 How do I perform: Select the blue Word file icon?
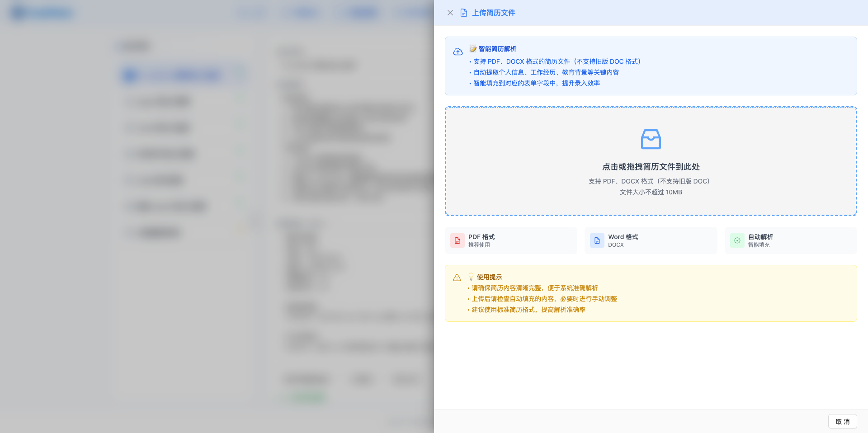point(597,240)
